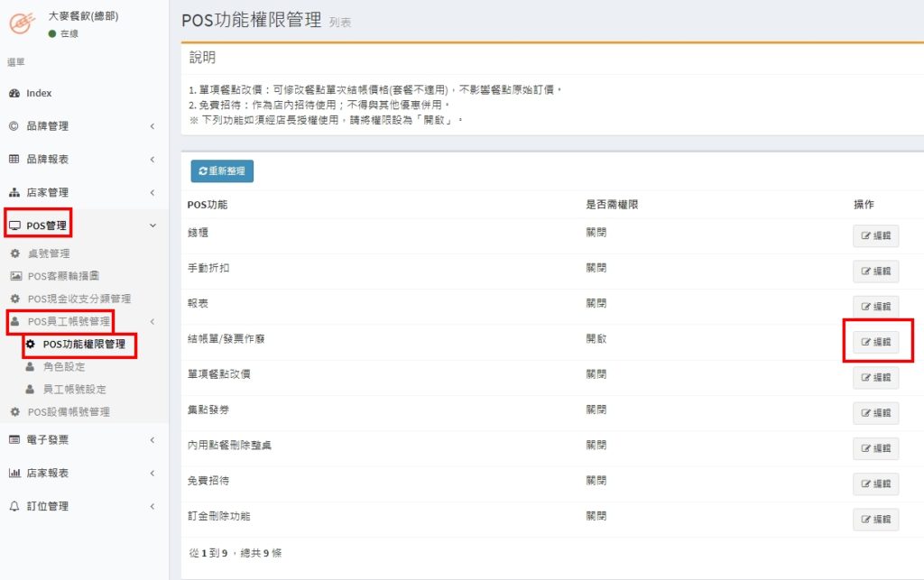
Task: Click the 店家管理 sitemap icon
Action: [x=14, y=193]
